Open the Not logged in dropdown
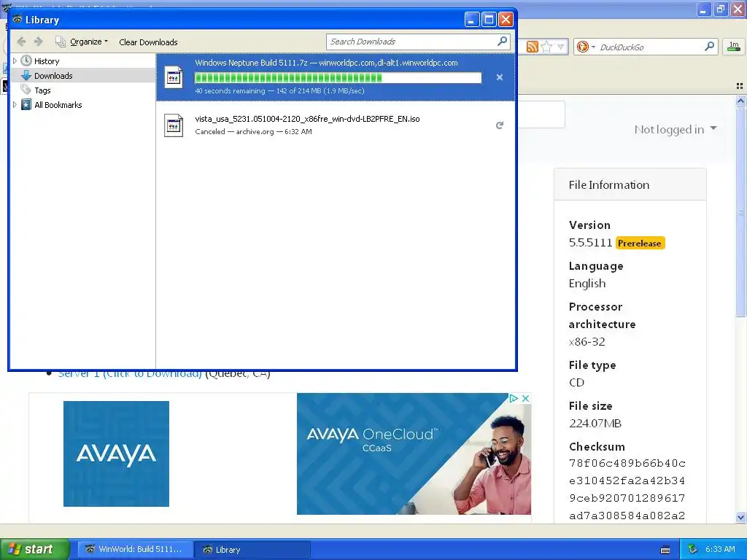This screenshot has width=747, height=560. 675,129
